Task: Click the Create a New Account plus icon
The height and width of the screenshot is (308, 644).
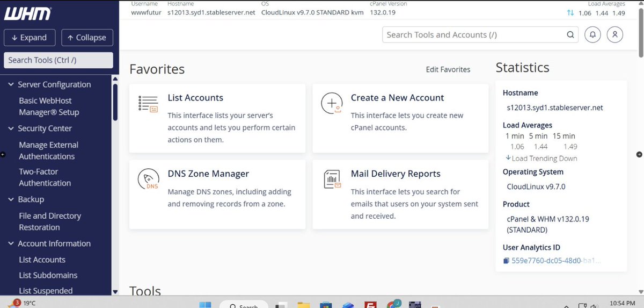Action: (x=332, y=103)
